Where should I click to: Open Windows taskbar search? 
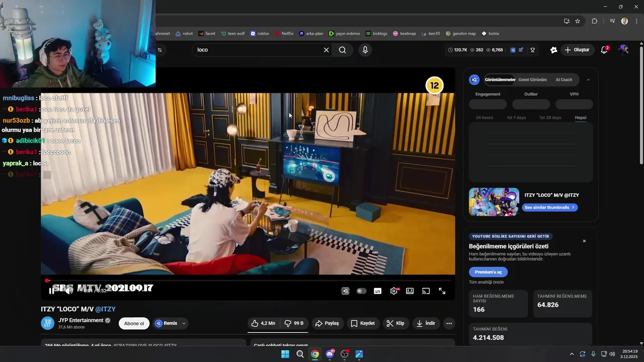pos(300,354)
